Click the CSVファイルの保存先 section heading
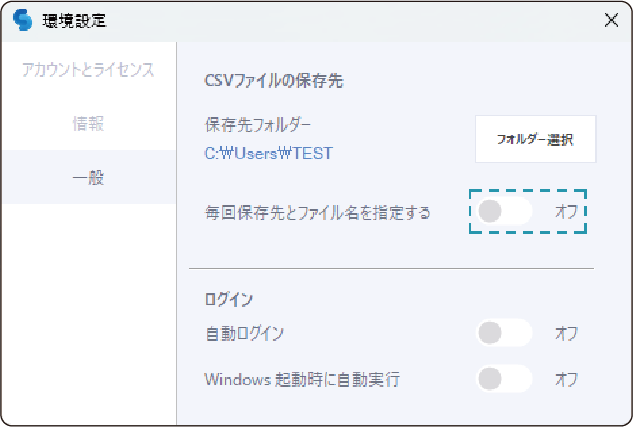The image size is (633, 427). [273, 80]
